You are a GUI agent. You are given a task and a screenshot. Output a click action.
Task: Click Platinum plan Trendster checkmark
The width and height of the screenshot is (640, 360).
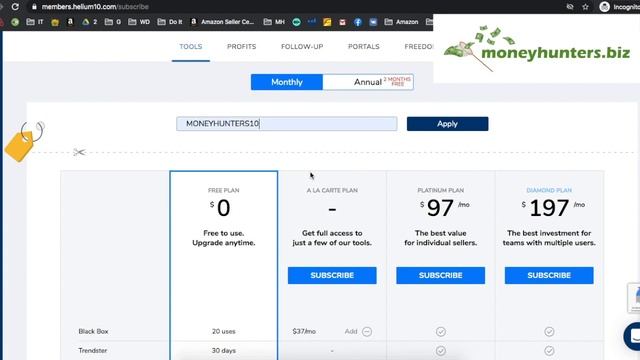[x=441, y=351]
